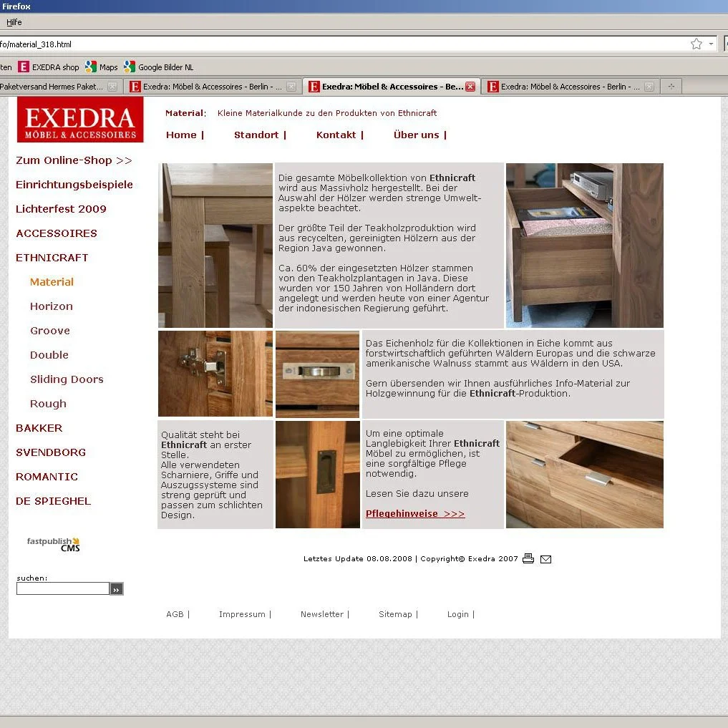
Task: Click the fastpublish CMS logo
Action: point(53,544)
